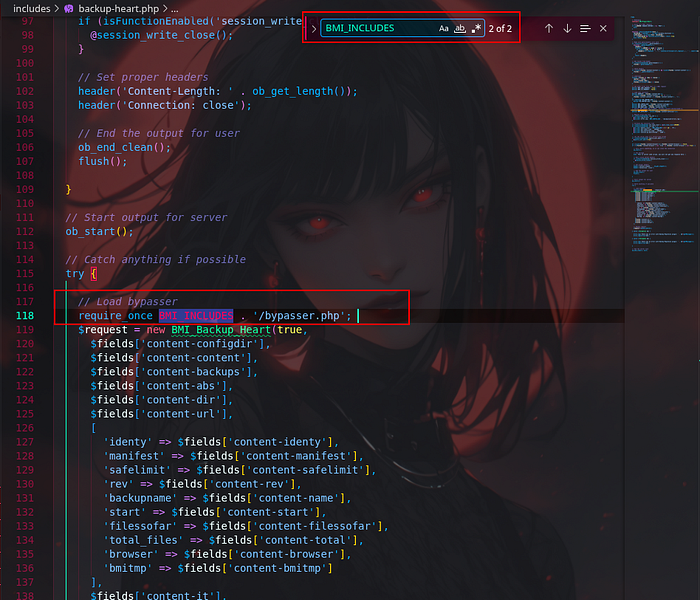Screen dimensions: 700x600
Task: Toggle Find in Selection icon
Action: tap(585, 29)
